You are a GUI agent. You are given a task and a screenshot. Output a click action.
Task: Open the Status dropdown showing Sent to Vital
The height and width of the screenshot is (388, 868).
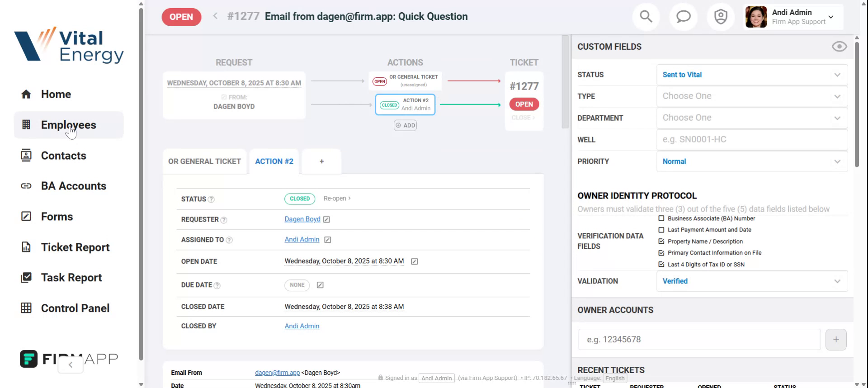(751, 75)
